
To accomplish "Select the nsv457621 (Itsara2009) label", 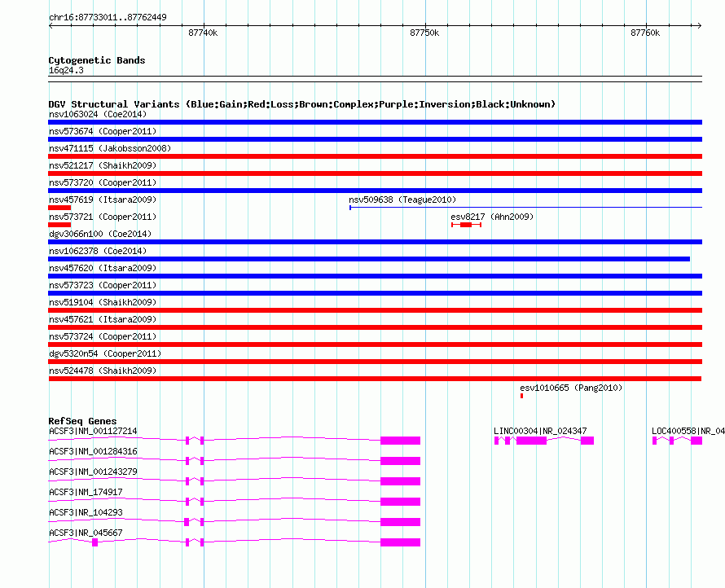I will click(x=103, y=319).
